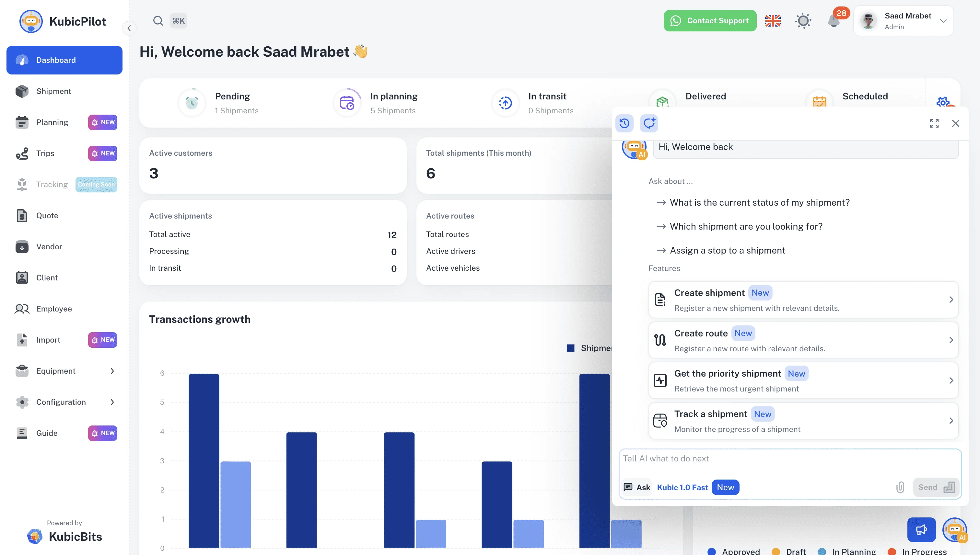The width and height of the screenshot is (980, 555).
Task: Click the attachment paperclip in AI input
Action: tap(900, 487)
